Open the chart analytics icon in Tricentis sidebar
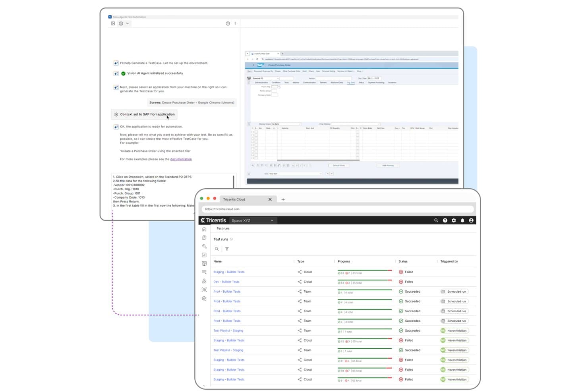This screenshot has width=588, height=392. tap(204, 255)
